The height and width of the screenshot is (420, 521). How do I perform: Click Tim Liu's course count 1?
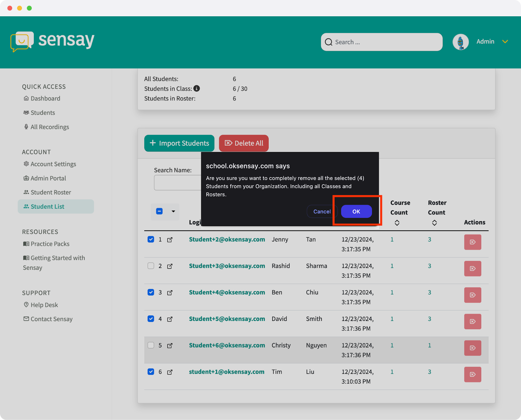(x=392, y=372)
